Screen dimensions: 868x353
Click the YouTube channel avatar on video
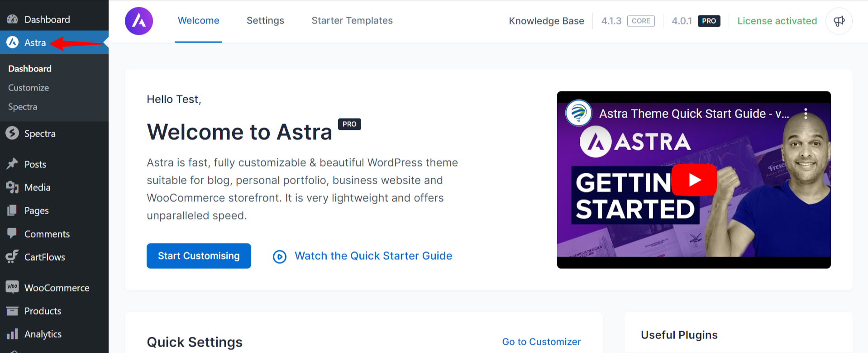coord(579,113)
